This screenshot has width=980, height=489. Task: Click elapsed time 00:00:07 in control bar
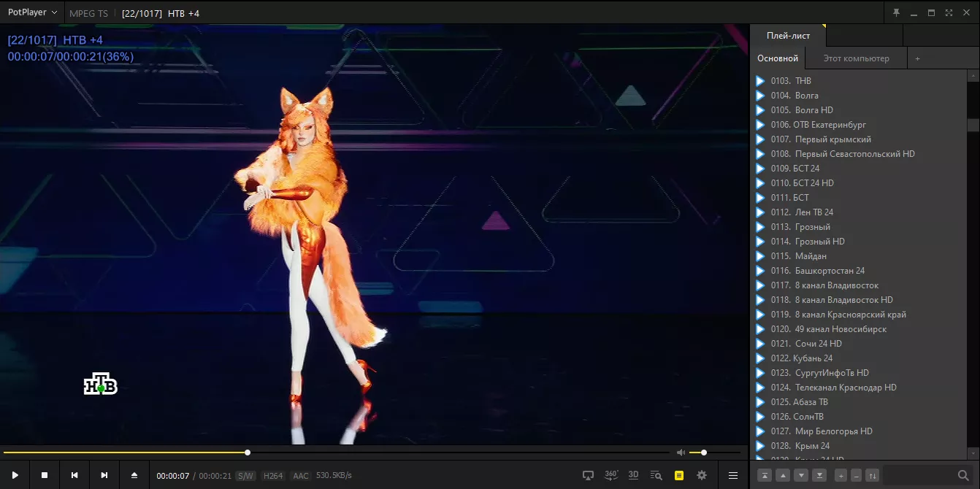click(x=172, y=476)
